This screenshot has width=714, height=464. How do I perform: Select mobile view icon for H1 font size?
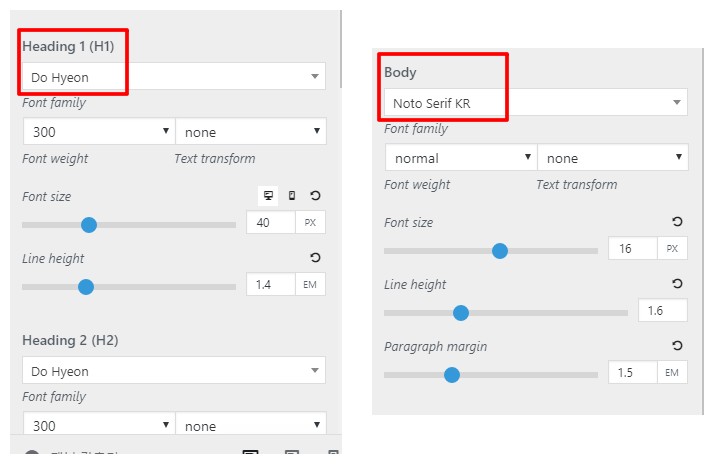pyautogui.click(x=292, y=196)
